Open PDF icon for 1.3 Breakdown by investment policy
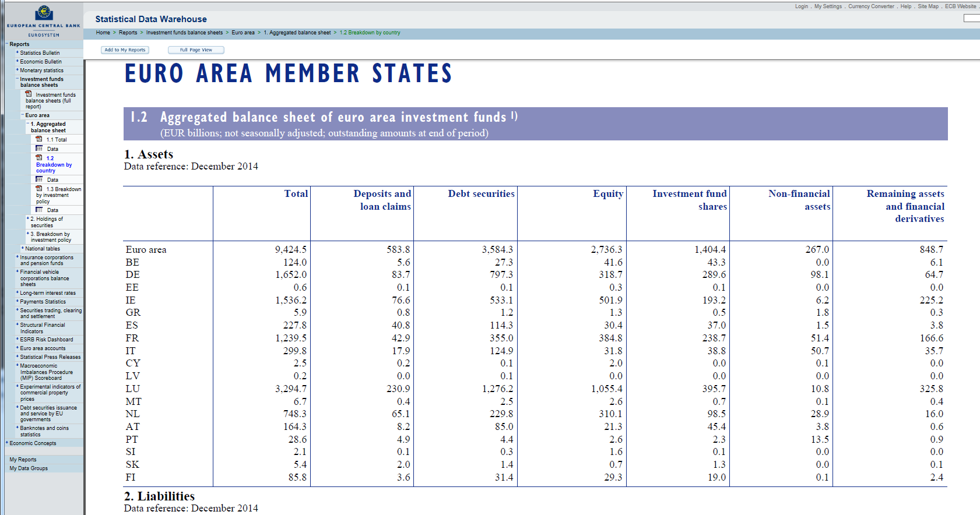Viewport: 980px width, 515px height. click(39, 188)
